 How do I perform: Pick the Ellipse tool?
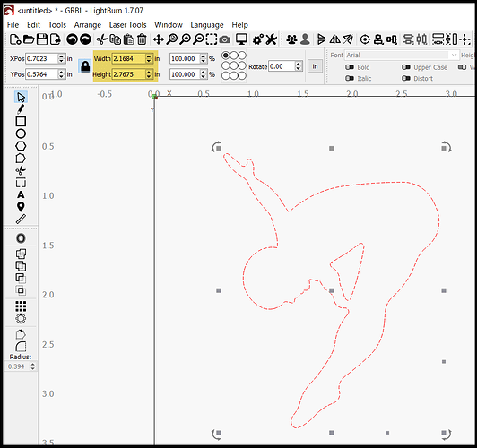coord(21,134)
